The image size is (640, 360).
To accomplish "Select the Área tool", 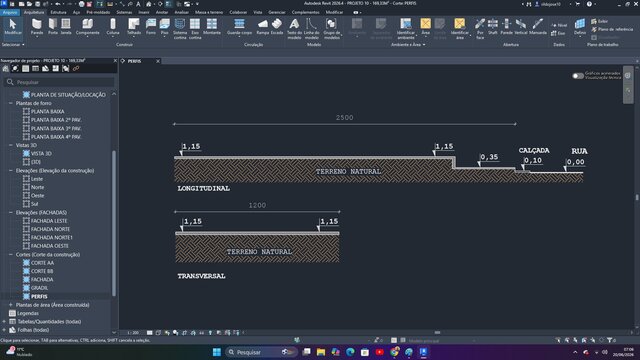I will (x=425, y=27).
